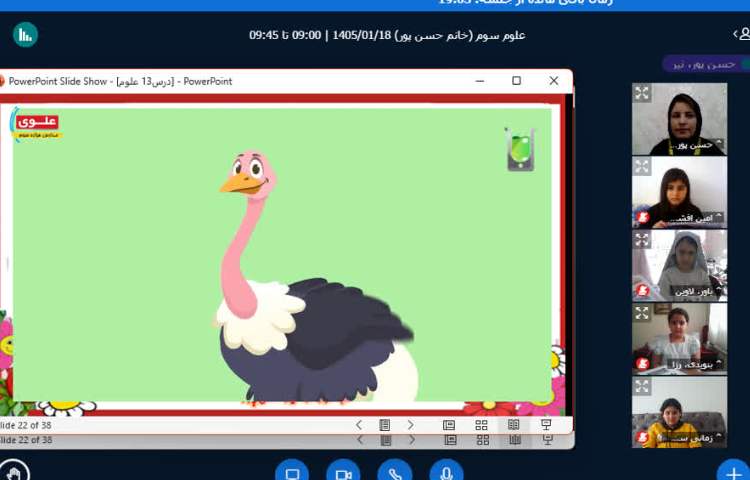The width and height of the screenshot is (750, 480).
Task: Click 'Slide 22 of 38' in the dimmed lower bar
Action: pyautogui.click(x=26, y=440)
